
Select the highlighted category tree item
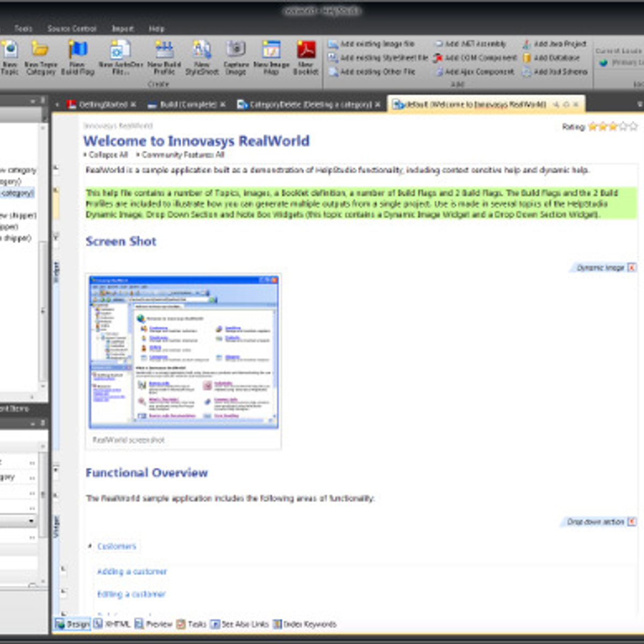(x=17, y=193)
